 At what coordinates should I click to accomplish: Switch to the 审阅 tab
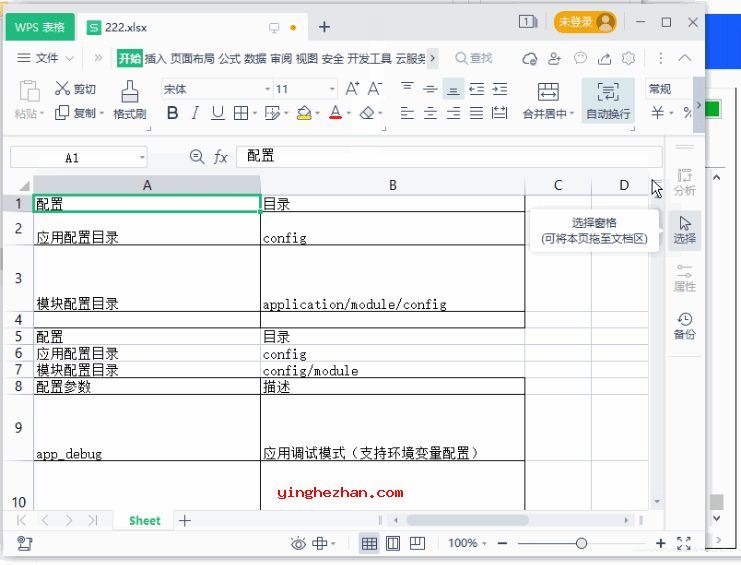281,59
